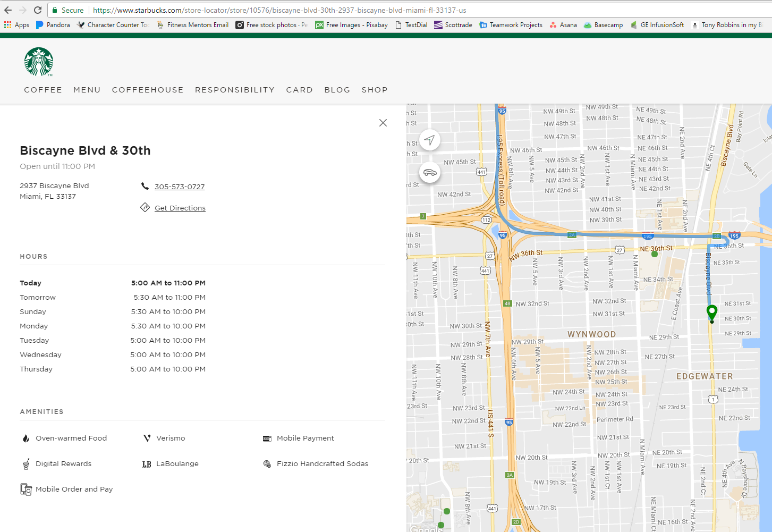This screenshot has height=532, width=772.
Task: Call store via 305-573-0727 link
Action: (180, 187)
